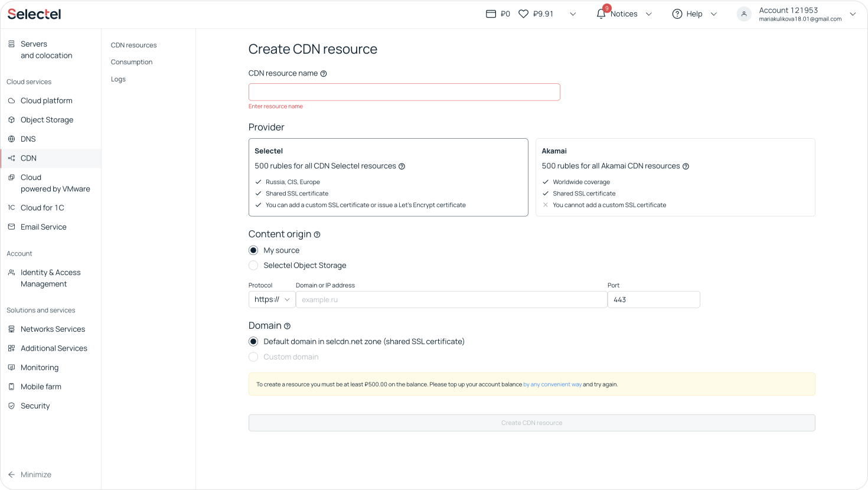Click the Cloud for 1C icon

(11, 208)
